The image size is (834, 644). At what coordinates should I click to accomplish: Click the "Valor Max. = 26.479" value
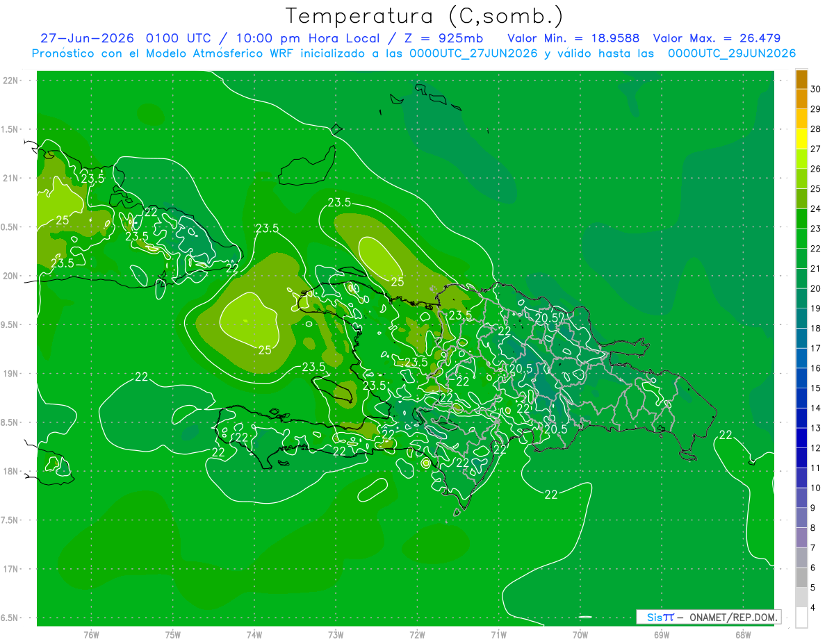tap(717, 38)
